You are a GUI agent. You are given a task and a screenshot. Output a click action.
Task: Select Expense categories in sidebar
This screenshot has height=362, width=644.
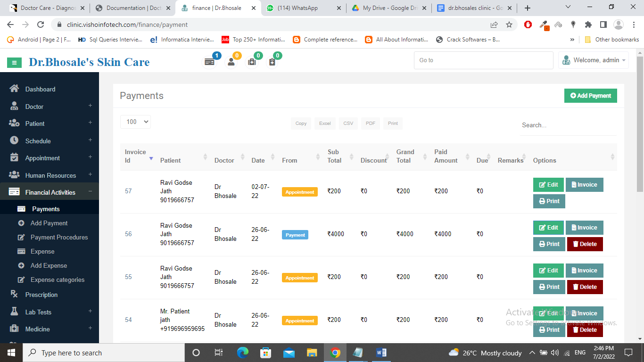click(x=58, y=280)
